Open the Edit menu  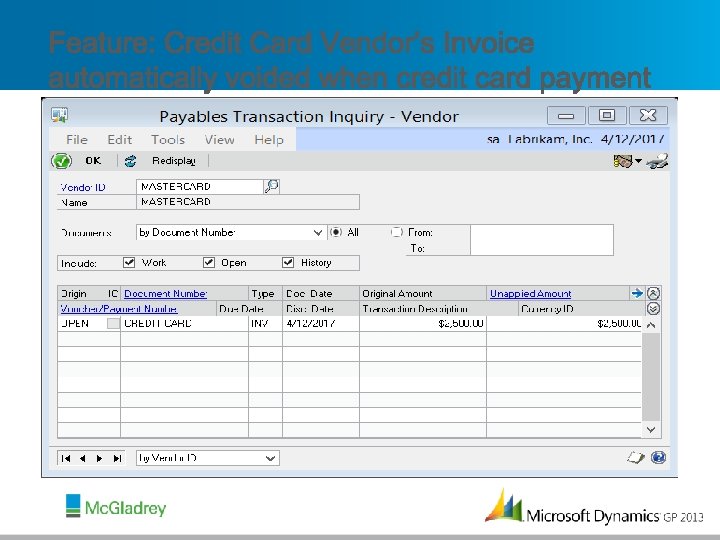[x=119, y=140]
